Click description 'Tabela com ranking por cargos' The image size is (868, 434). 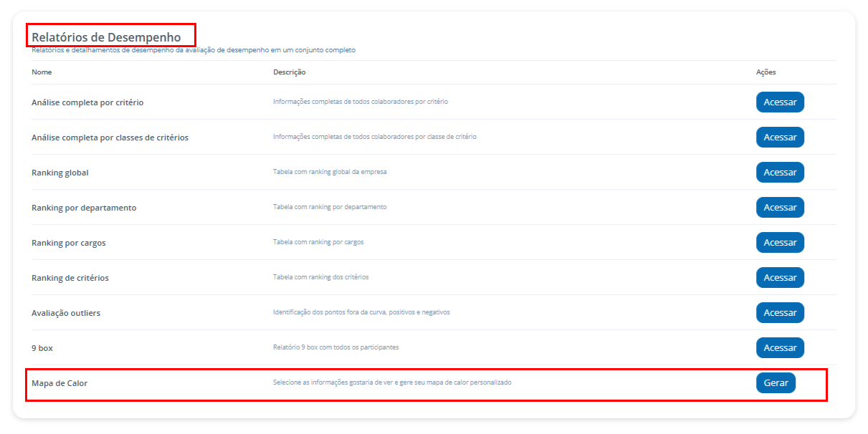318,242
